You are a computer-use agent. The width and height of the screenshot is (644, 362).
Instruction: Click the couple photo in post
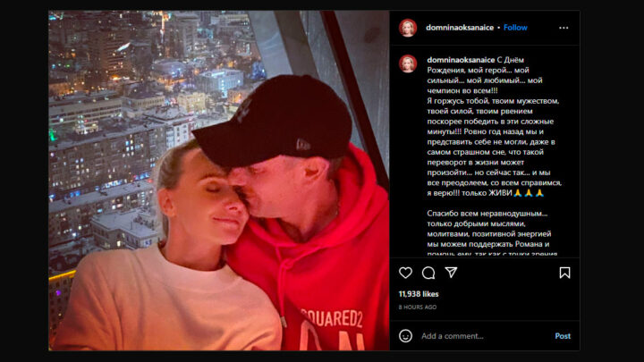219,181
